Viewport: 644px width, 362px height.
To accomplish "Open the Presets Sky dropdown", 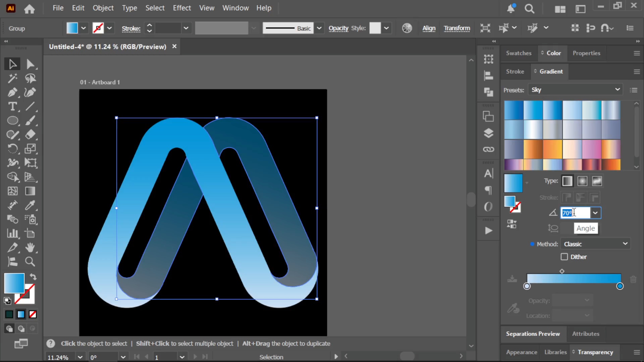I will 575,90.
